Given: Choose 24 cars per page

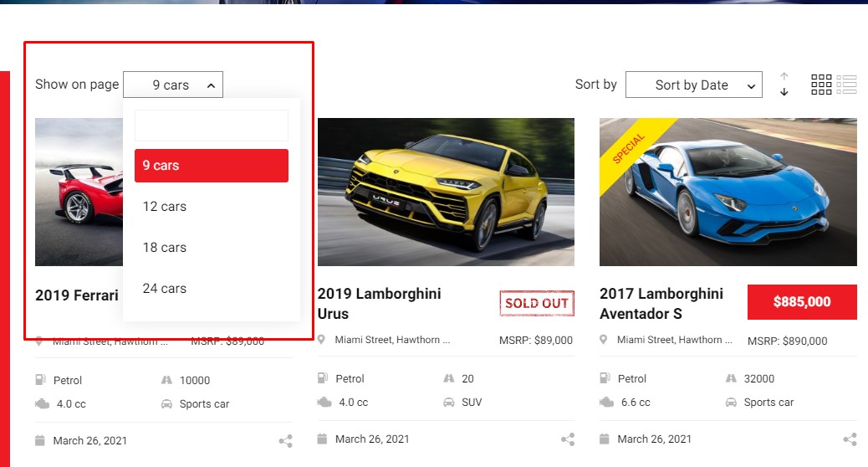Looking at the screenshot, I should coord(165,289).
